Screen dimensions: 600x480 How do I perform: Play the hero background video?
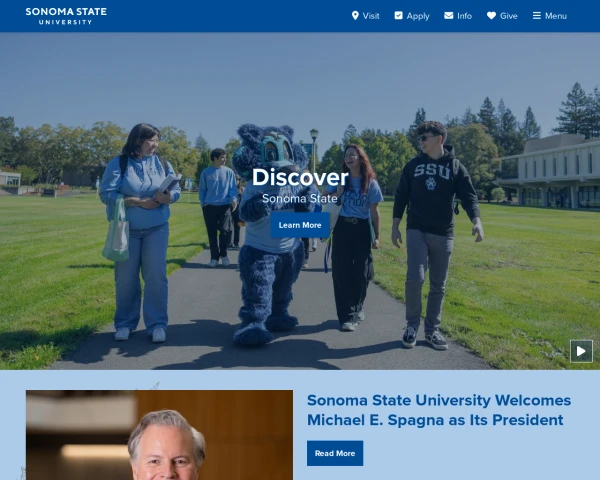[x=581, y=351]
